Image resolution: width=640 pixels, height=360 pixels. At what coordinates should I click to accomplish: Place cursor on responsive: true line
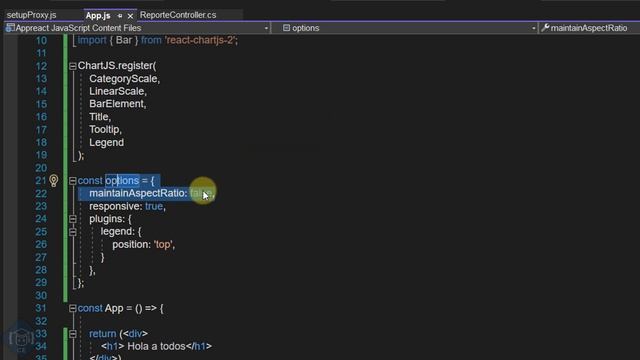(127, 207)
